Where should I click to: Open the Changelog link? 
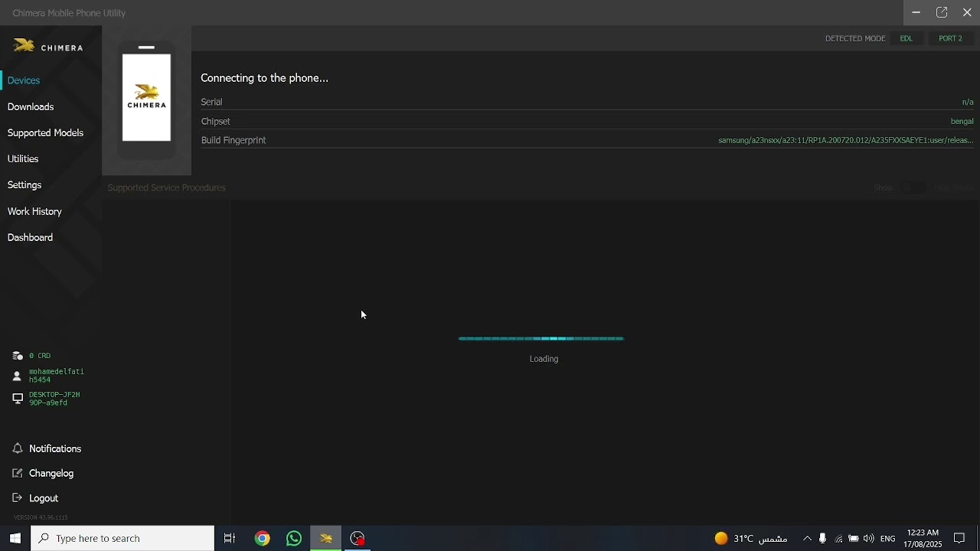click(x=51, y=474)
